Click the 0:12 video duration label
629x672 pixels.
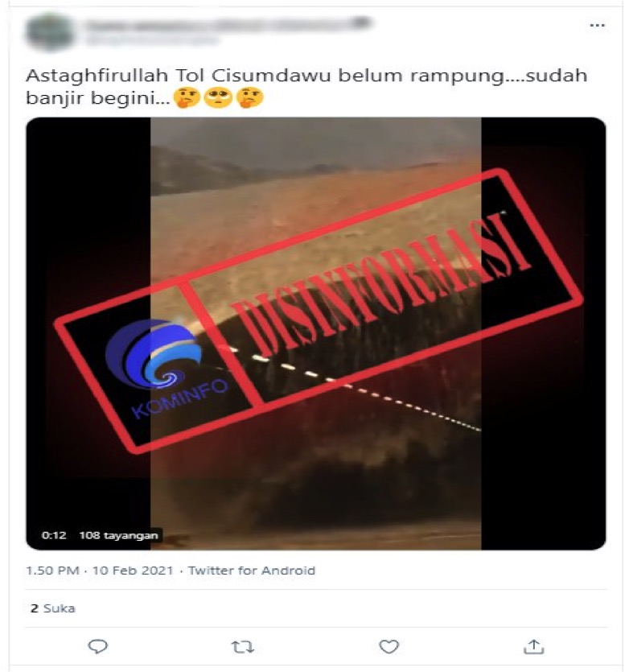pyautogui.click(x=54, y=535)
